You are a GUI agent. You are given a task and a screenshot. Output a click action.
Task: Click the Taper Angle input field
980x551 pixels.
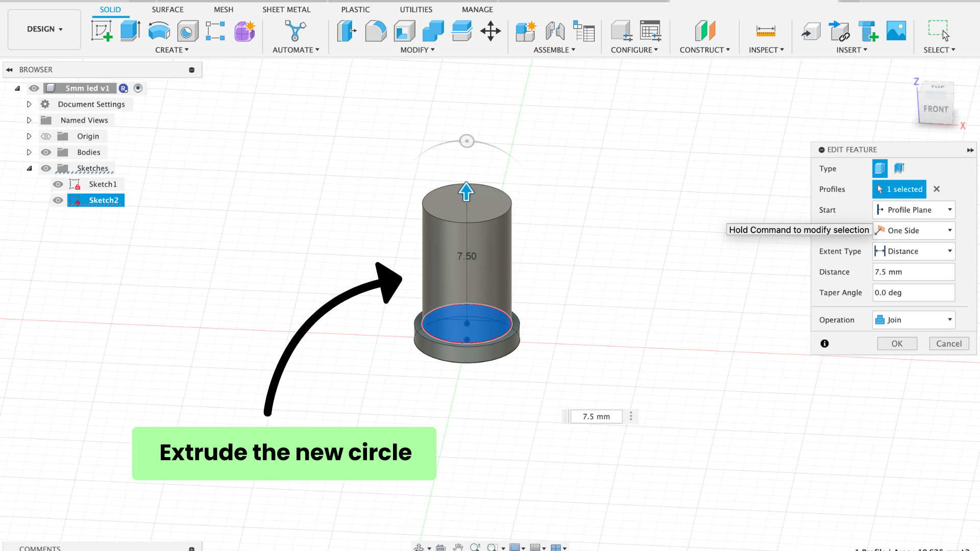(913, 292)
